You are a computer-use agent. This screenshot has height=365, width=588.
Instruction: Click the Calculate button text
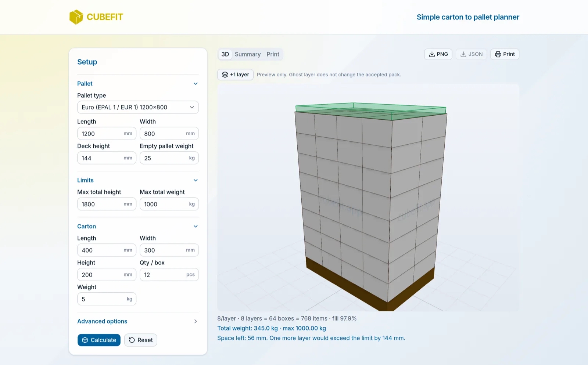[103, 340]
